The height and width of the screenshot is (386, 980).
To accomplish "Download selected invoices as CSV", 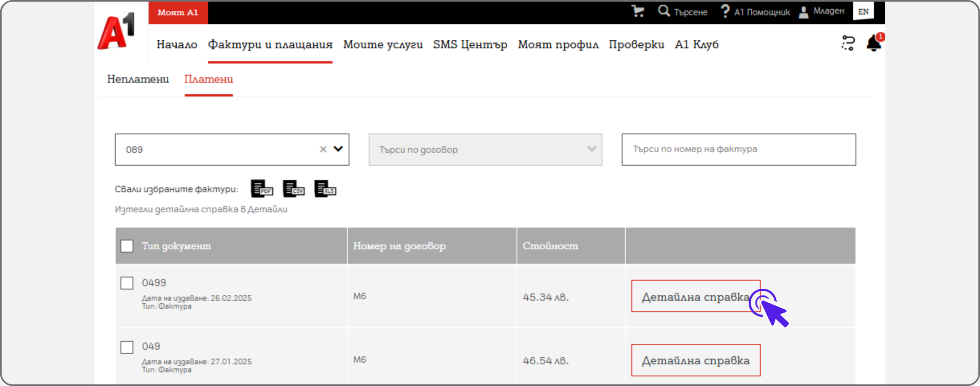I will pos(294,189).
